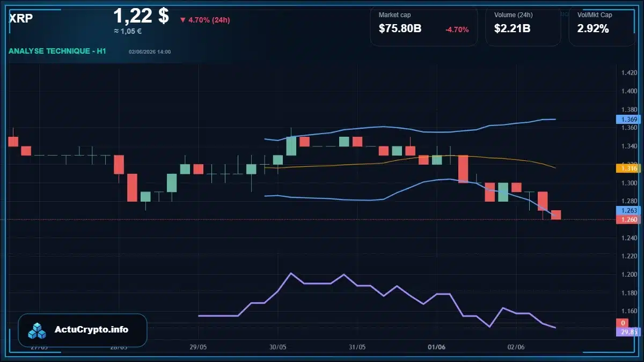Click the 1.420 price axis label

point(629,73)
